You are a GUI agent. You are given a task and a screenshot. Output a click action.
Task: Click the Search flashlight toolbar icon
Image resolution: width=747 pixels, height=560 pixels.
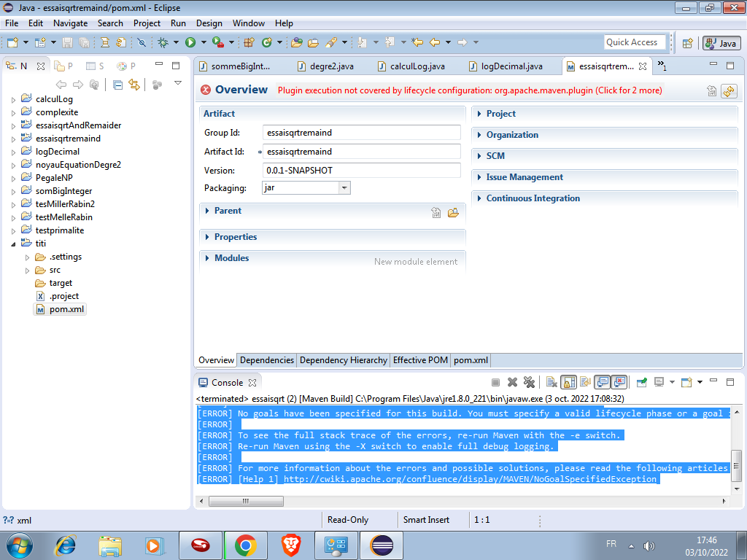pyautogui.click(x=331, y=42)
